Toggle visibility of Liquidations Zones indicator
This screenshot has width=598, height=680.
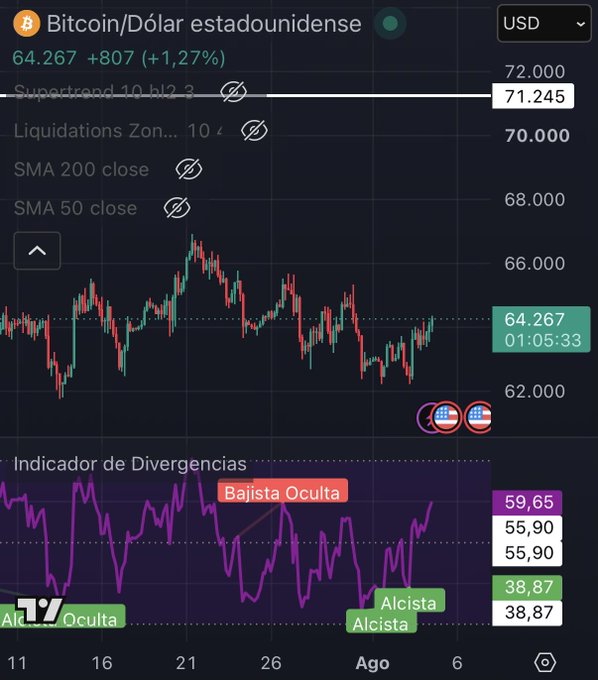pyautogui.click(x=254, y=131)
